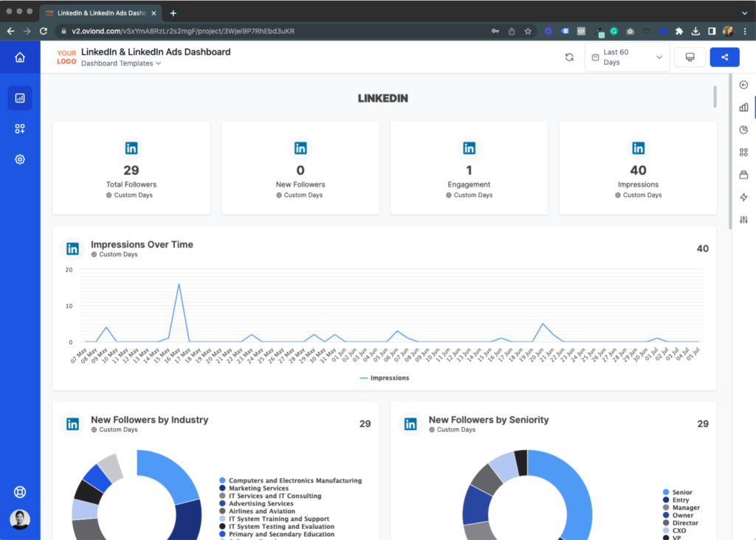Click the large light-blue Senior donut segment

572,491
